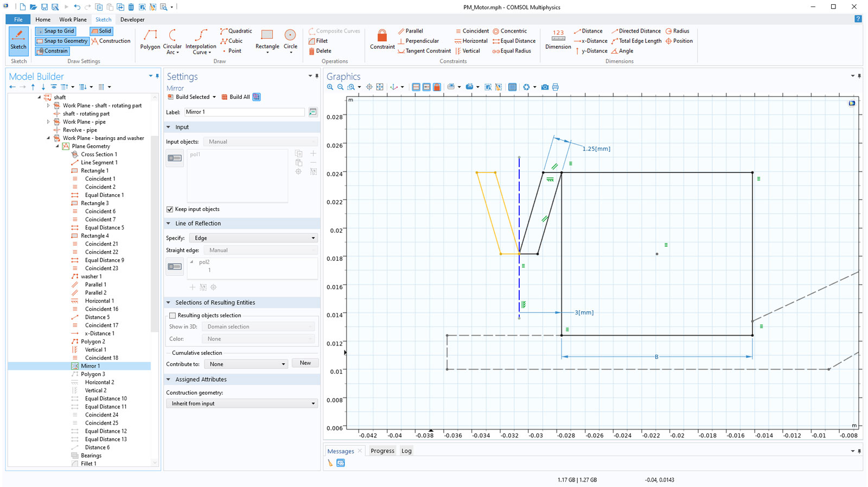Edit the Label field containing Mirror 1
The height and width of the screenshot is (487, 868).
244,112
